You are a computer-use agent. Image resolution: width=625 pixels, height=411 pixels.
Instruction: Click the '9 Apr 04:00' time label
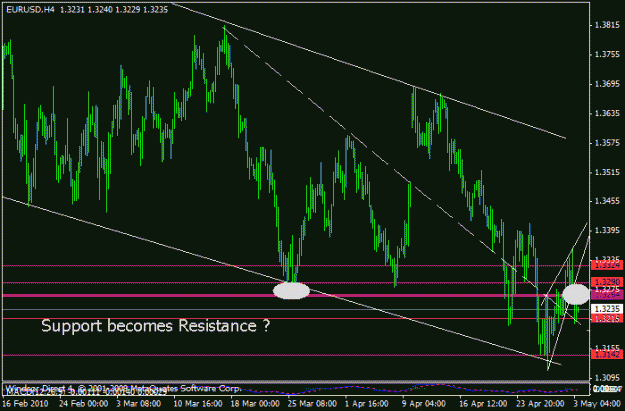[x=424, y=403]
